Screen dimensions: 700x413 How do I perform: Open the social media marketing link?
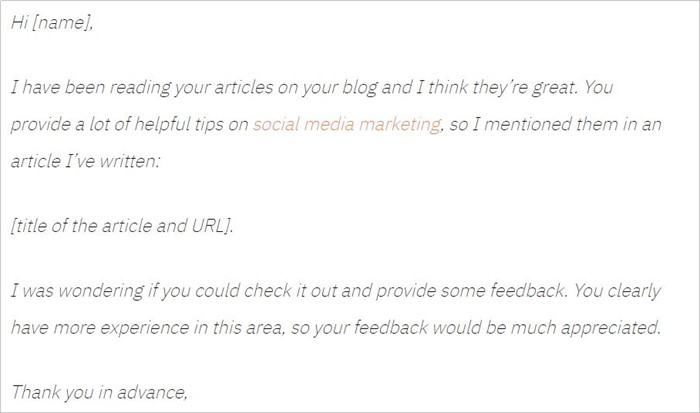(x=347, y=125)
